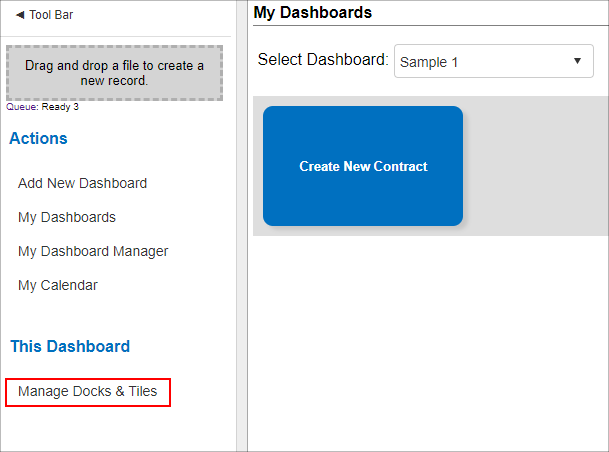Open My Calendar from Actions
Viewport: 609px width, 452px height.
point(57,285)
